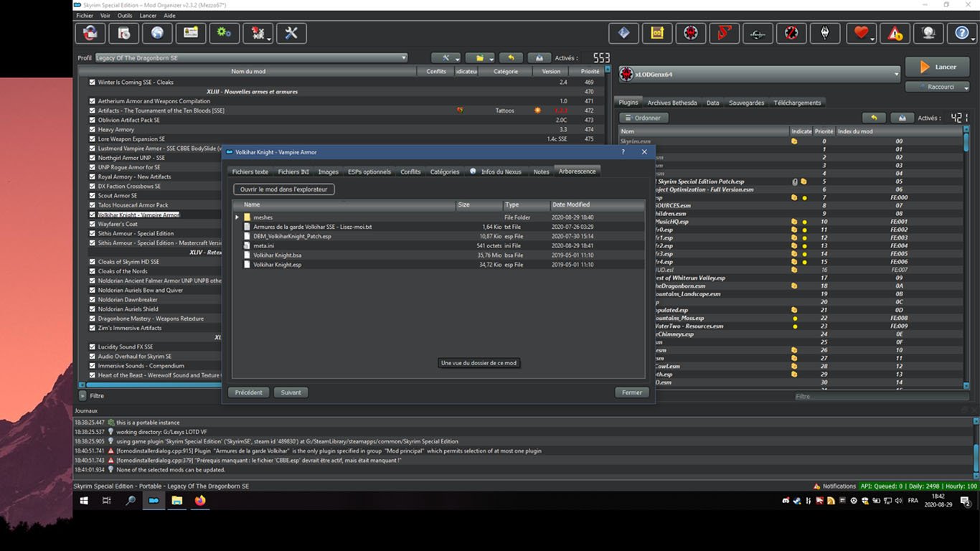The width and height of the screenshot is (980, 551).
Task: Open the Profil dropdown Legacy Of The Dragonborn
Action: [x=251, y=57]
